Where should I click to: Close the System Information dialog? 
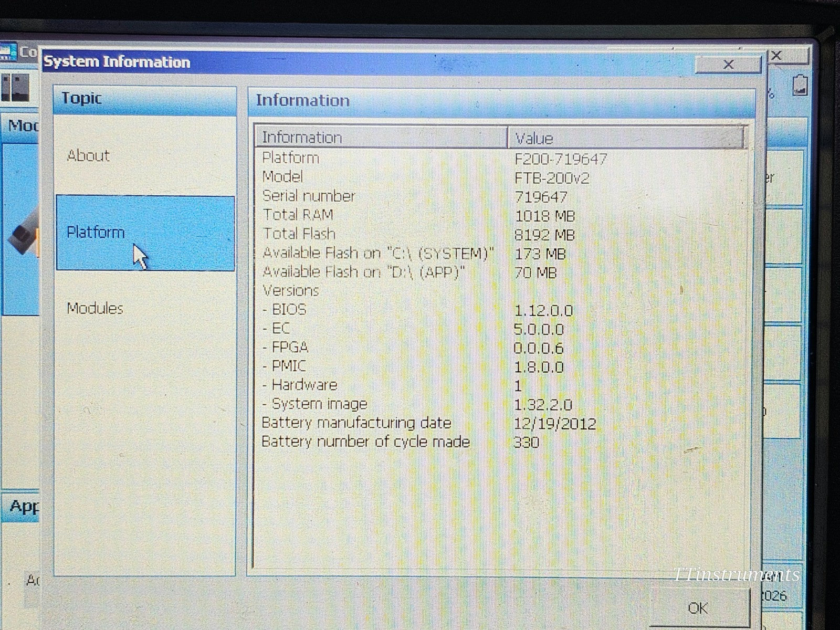click(728, 65)
